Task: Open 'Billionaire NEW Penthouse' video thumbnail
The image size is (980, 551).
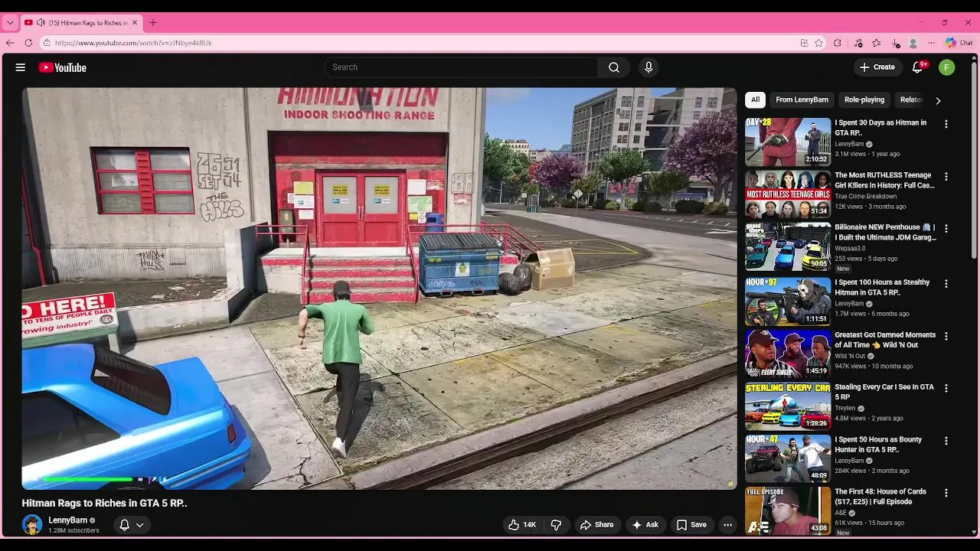Action: point(788,246)
